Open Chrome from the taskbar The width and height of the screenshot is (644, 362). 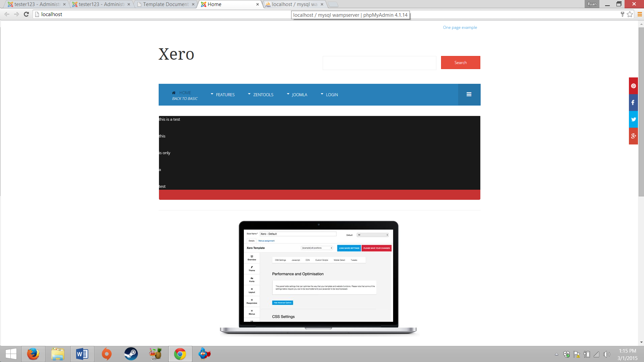pyautogui.click(x=180, y=354)
